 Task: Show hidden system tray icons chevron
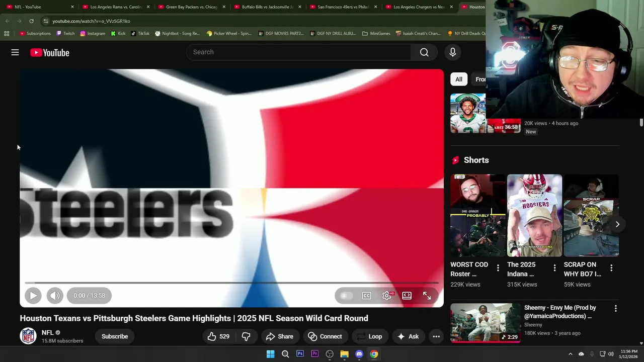point(570,354)
